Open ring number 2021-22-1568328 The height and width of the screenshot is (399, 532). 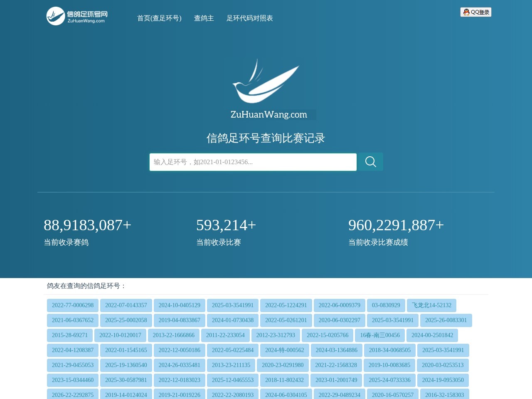click(x=336, y=365)
